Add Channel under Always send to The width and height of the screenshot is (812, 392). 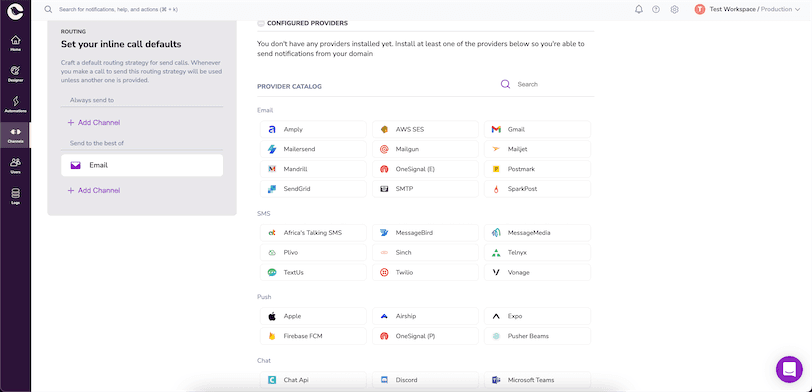tap(94, 123)
